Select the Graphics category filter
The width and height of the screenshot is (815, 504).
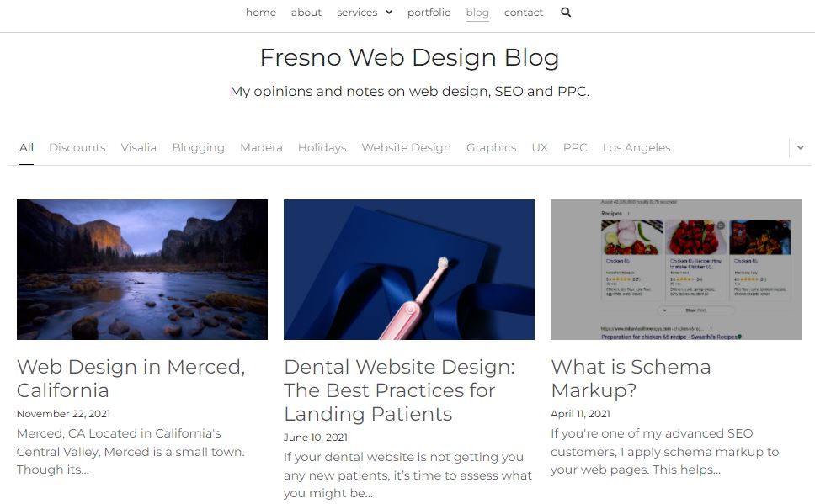pyautogui.click(x=491, y=147)
